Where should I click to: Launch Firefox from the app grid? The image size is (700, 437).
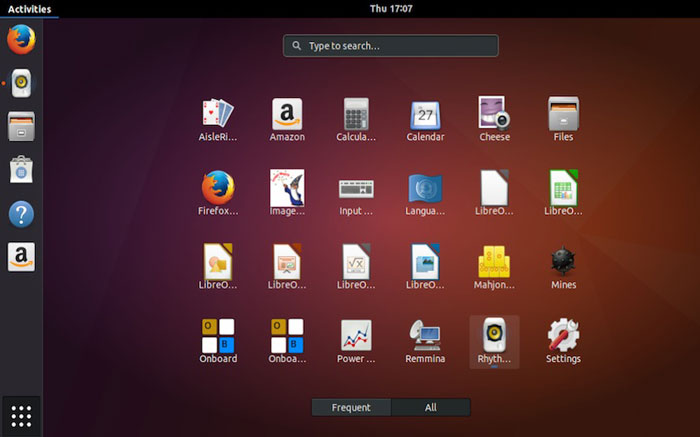218,193
